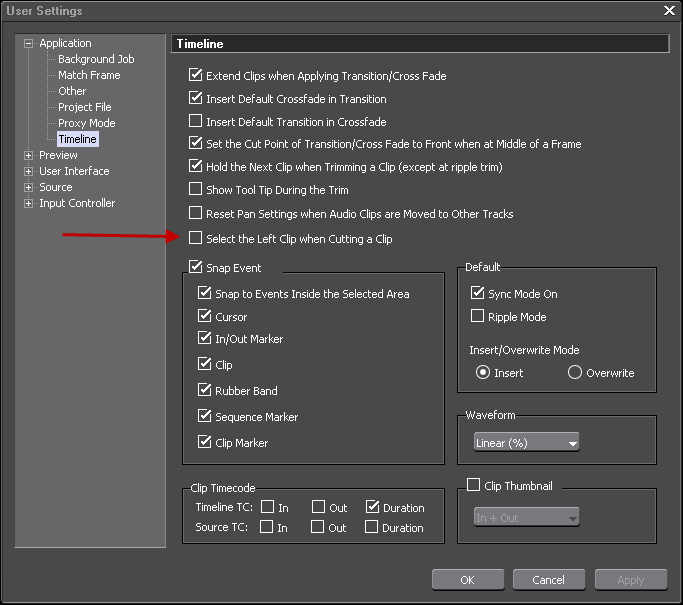
Task: Select Match Frame in the settings tree
Action: coord(88,75)
